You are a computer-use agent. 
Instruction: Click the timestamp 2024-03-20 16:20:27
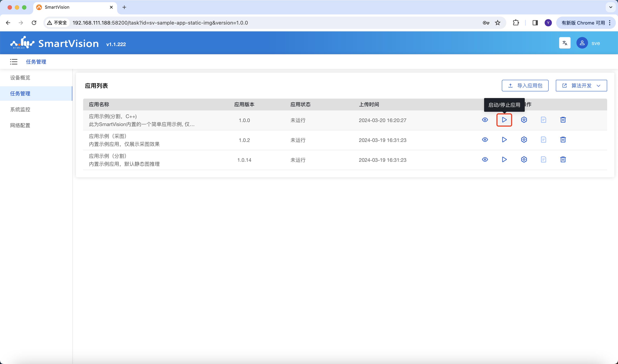tap(382, 120)
